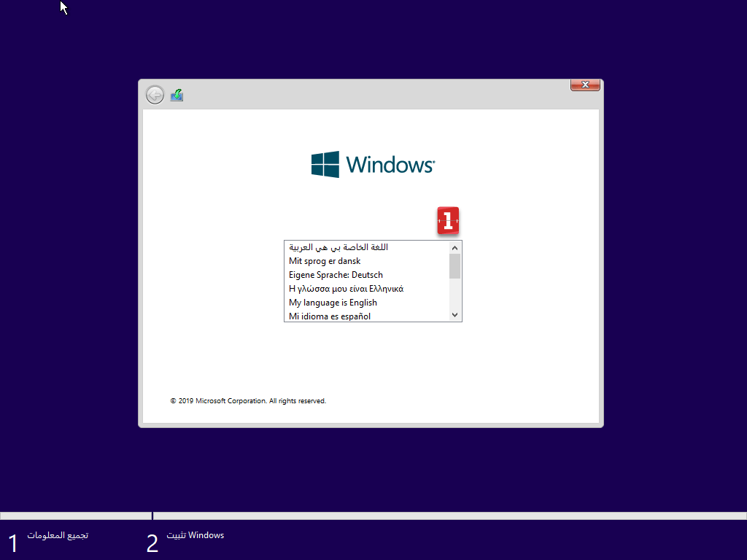
Task: Click the language list scroll up arrow
Action: tap(454, 248)
